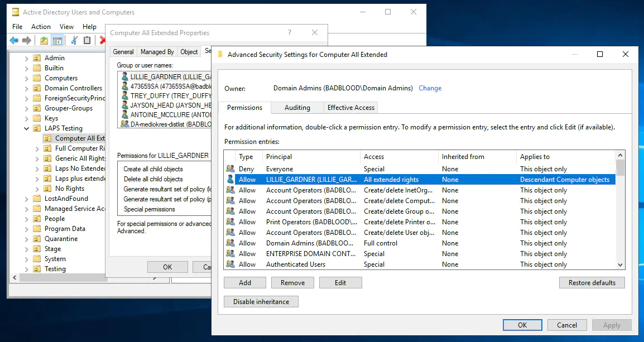Image resolution: width=644 pixels, height=342 pixels.
Task: Click the user icon beside TREY_DUFFY
Action: (125, 95)
